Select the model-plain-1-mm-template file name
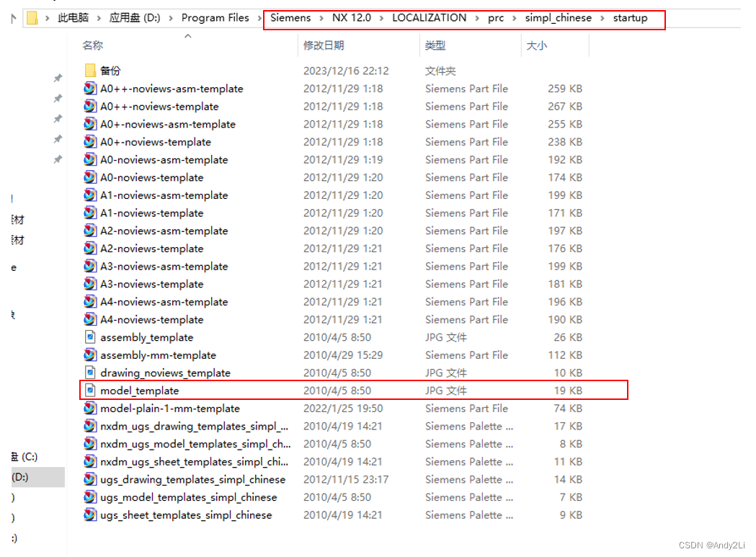The height and width of the screenshot is (557, 756). [x=169, y=409]
